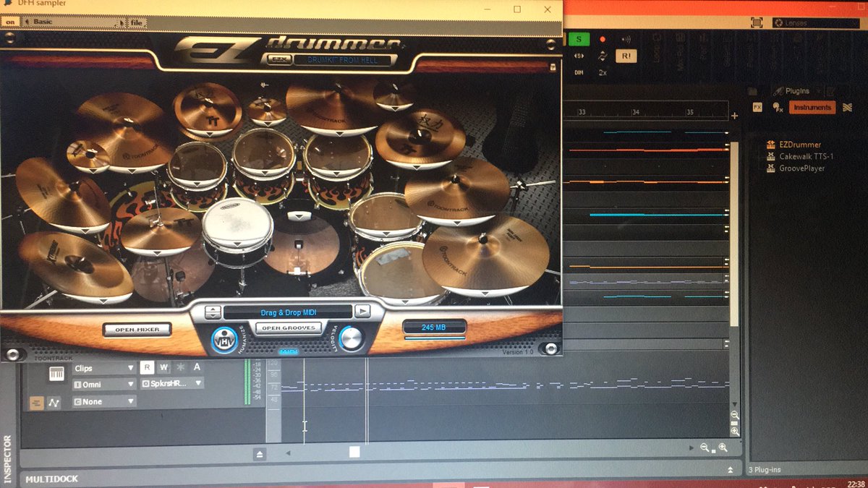Image resolution: width=868 pixels, height=488 pixels.
Task: Click the FX chain icon beside Instruments
Action: (778, 108)
